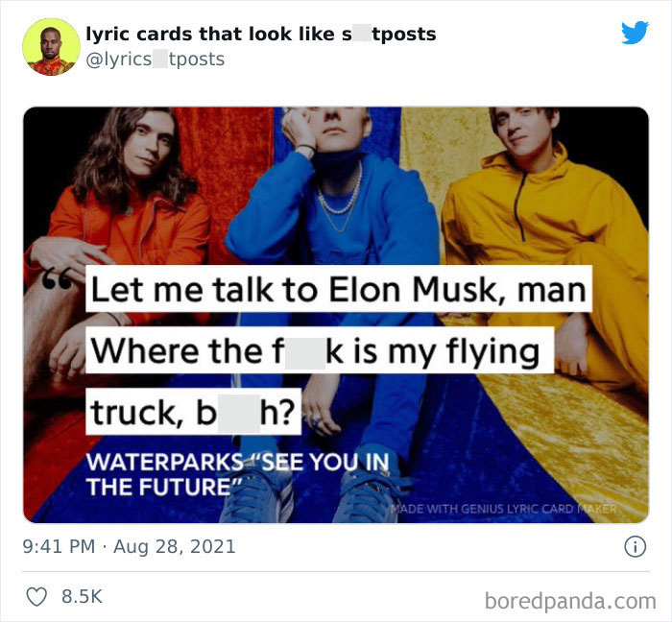
Task: Click the 8.5K likes count
Action: 82,596
